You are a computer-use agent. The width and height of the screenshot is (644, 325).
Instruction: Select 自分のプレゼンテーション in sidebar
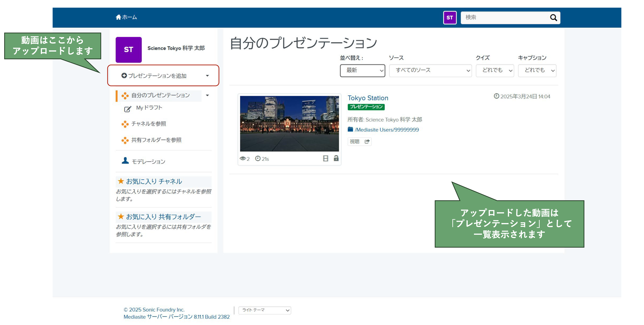[x=160, y=95]
